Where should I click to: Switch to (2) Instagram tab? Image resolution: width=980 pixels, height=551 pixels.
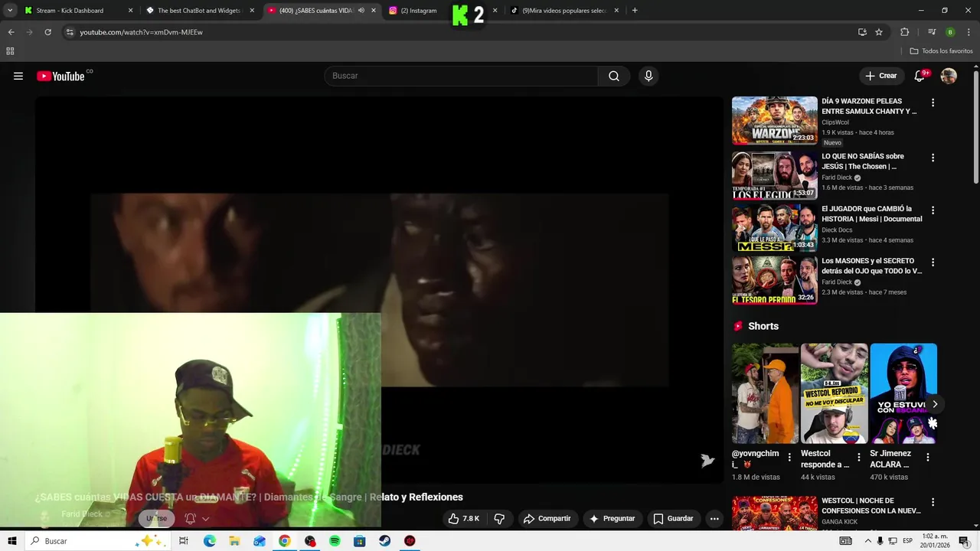click(x=419, y=11)
